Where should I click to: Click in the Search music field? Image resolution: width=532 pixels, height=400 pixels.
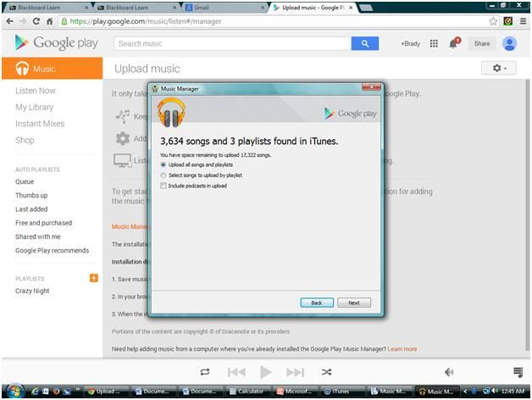(233, 43)
